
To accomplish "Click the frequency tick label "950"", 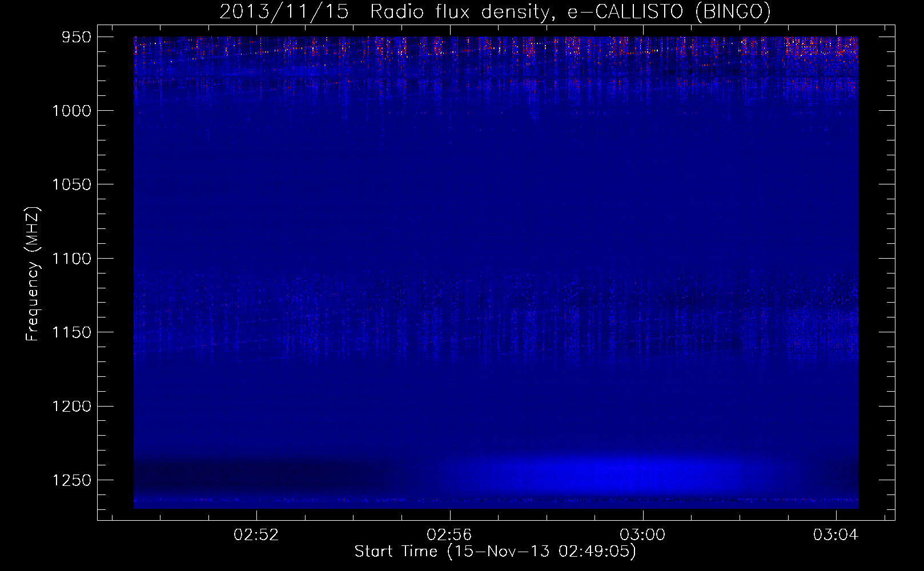I will pyautogui.click(x=77, y=37).
